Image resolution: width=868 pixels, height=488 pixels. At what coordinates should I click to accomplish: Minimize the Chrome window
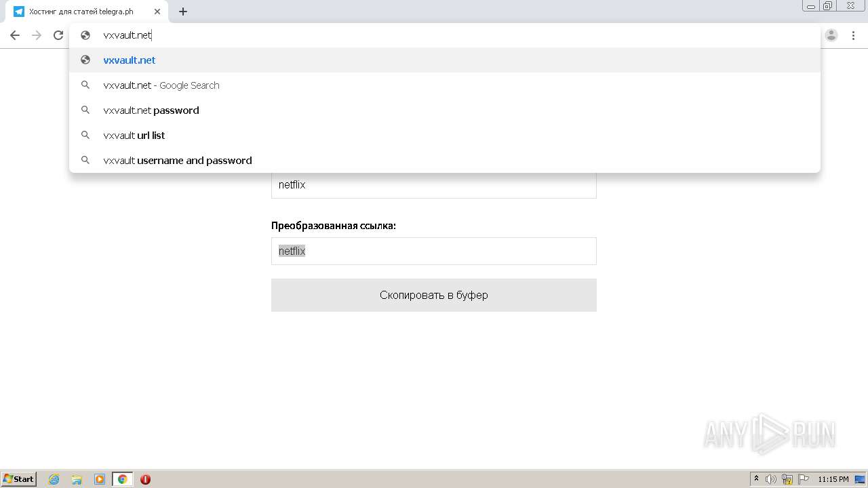coord(811,6)
